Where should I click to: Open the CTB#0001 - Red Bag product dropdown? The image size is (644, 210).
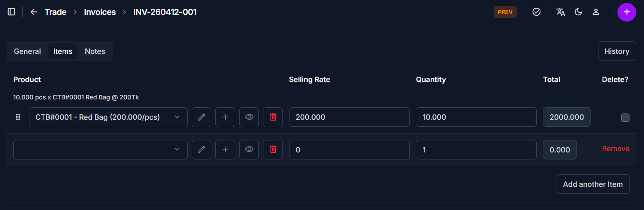[108, 117]
